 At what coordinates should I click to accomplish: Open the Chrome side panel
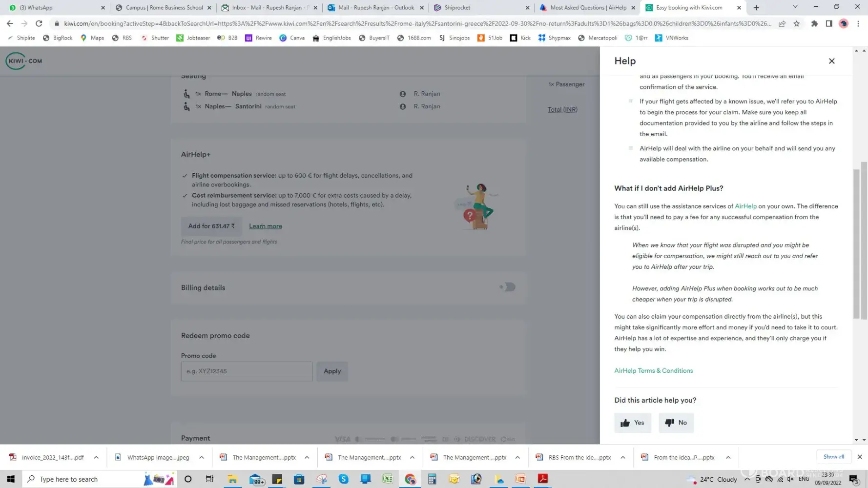pos(829,23)
